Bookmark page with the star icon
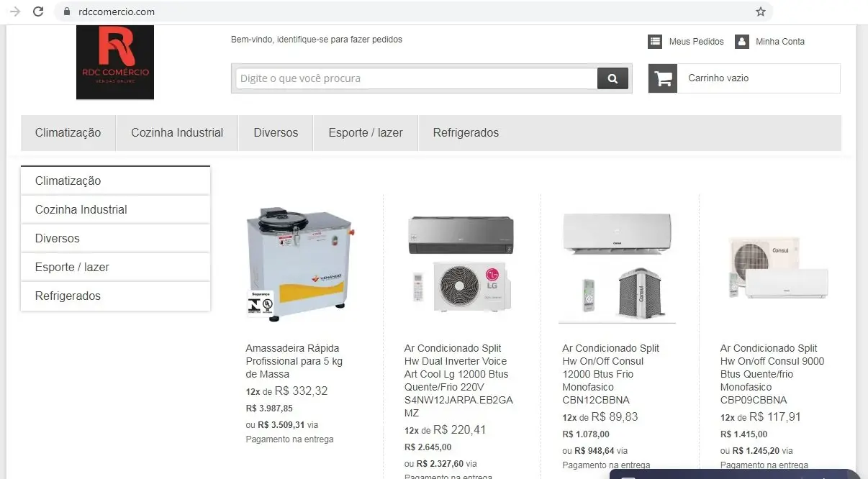The height and width of the screenshot is (479, 868). click(761, 12)
